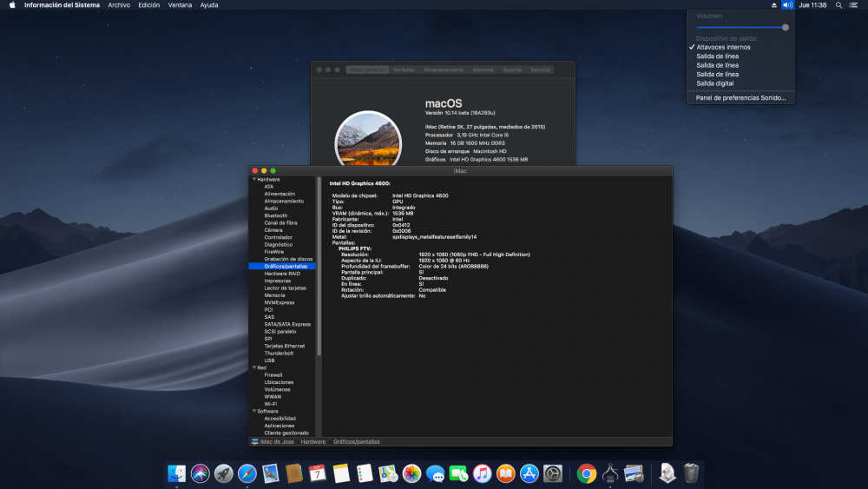Click the volume speaker menu bar icon
868x489 pixels.
pos(787,5)
